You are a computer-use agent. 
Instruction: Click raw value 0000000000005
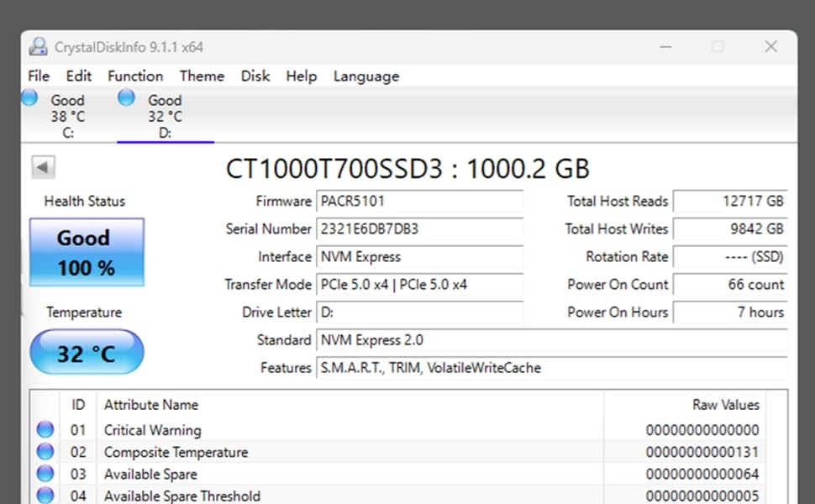[702, 496]
